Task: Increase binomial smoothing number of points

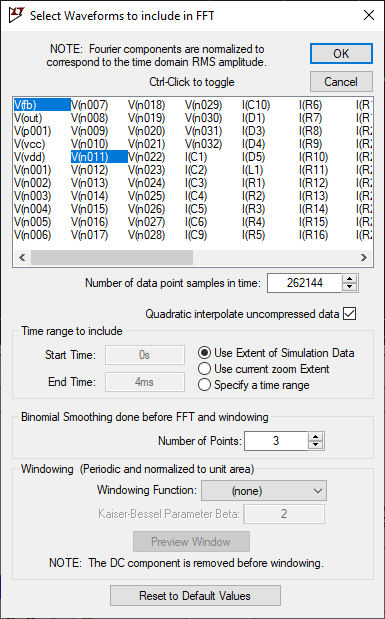Action: 315,437
